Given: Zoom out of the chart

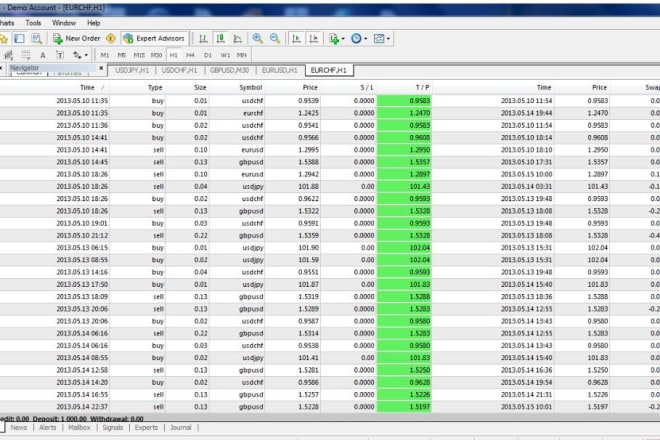Looking at the screenshot, I should 275,39.
